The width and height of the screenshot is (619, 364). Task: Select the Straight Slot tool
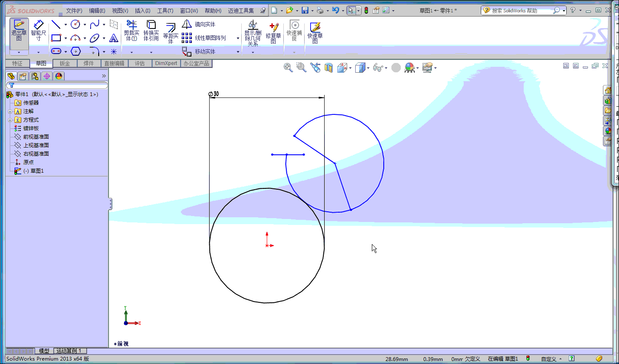pos(56,51)
